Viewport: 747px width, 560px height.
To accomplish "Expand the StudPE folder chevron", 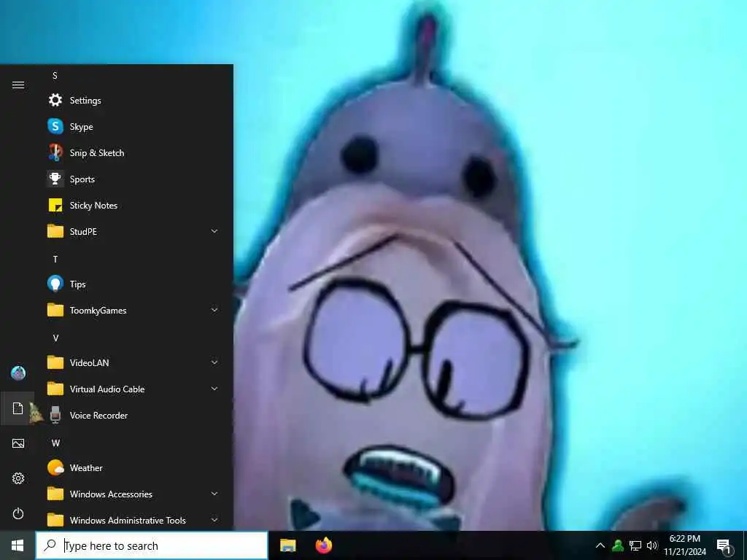I will tap(214, 231).
